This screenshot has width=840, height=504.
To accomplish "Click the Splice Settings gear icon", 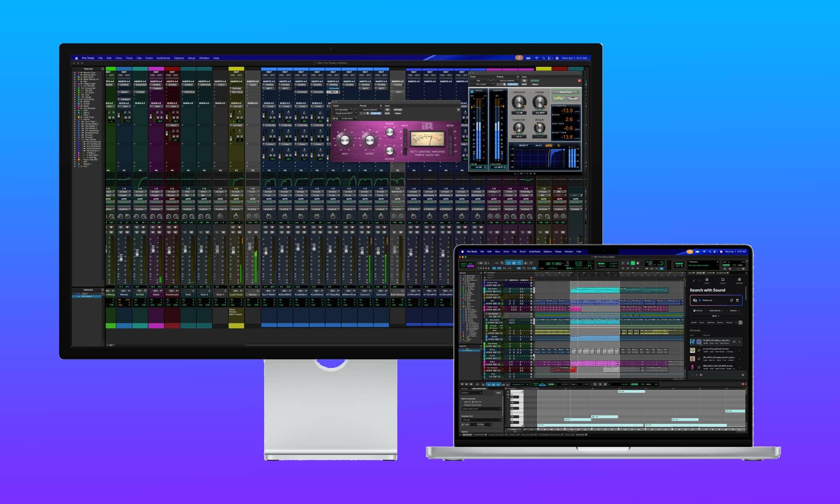I will (739, 279).
